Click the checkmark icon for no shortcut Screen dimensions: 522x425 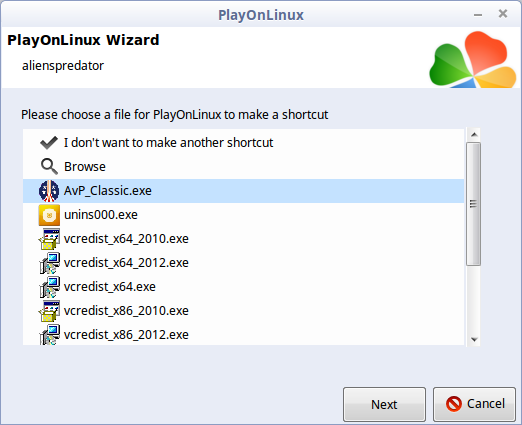(x=49, y=143)
